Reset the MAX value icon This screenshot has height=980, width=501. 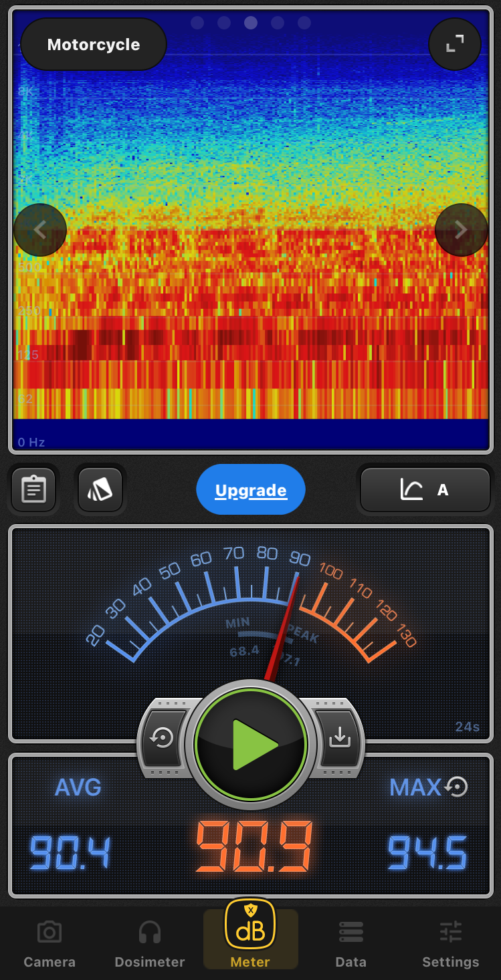pos(457,787)
